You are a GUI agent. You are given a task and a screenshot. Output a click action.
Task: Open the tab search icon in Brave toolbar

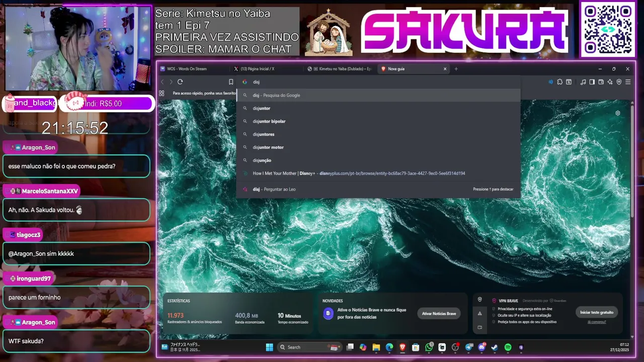pos(569,82)
